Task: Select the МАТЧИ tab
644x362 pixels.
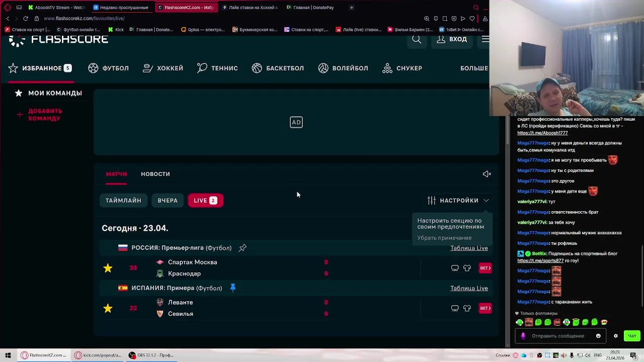Action: 116,174
